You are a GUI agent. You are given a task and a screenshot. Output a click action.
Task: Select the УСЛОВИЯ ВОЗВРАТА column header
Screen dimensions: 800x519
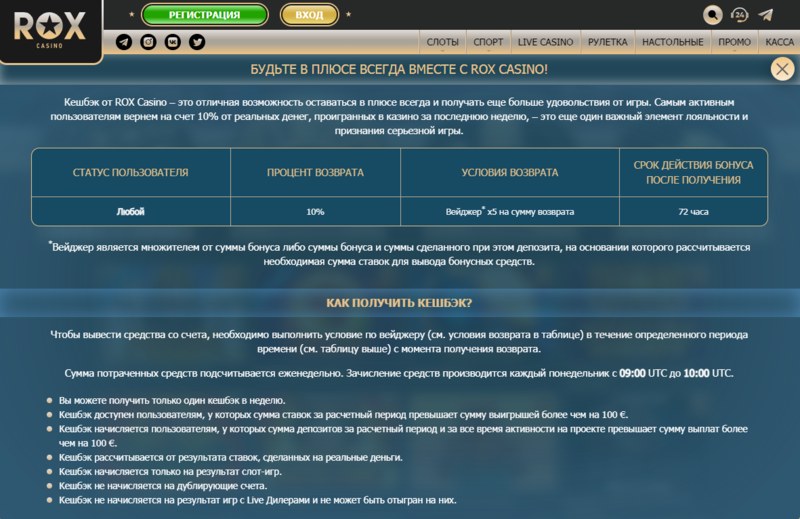coord(510,172)
